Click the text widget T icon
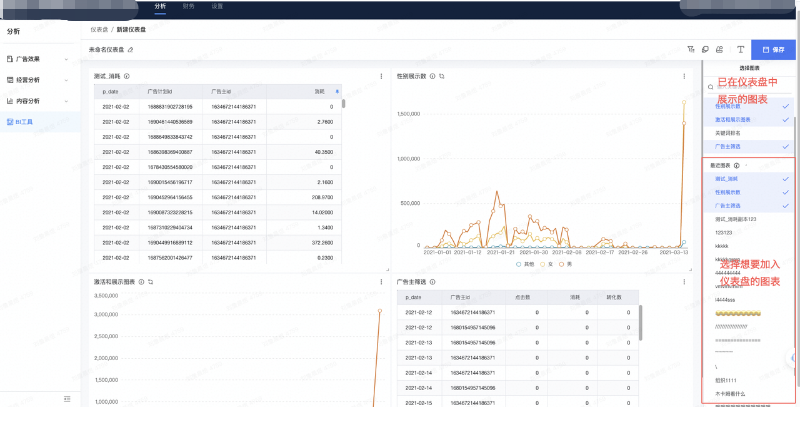 [x=740, y=49]
